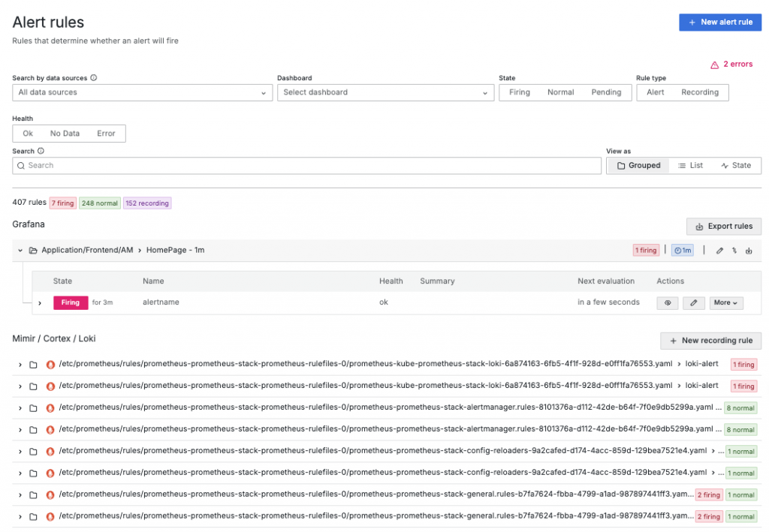Click the plus icon in New recording rule

point(674,341)
